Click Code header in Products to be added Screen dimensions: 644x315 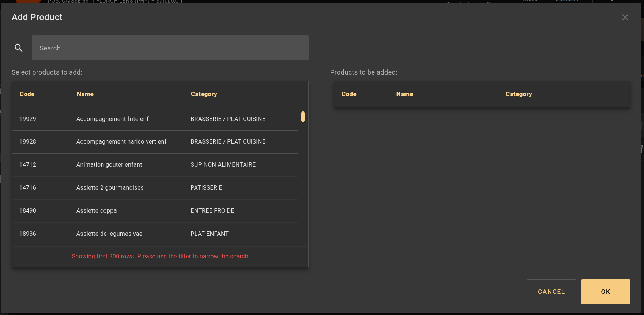(349, 94)
